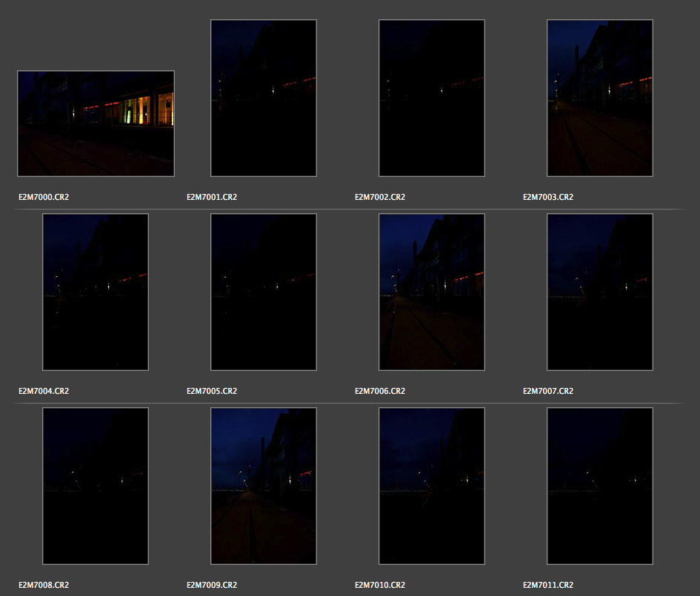Click the E2M7009.CR2 filename label
This screenshot has height=596, width=700.
coord(212,585)
